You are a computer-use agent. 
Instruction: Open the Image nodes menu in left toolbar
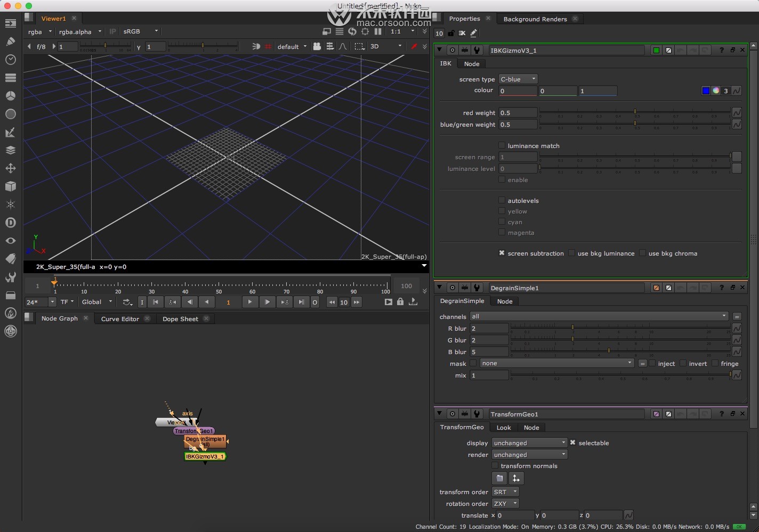[10, 23]
